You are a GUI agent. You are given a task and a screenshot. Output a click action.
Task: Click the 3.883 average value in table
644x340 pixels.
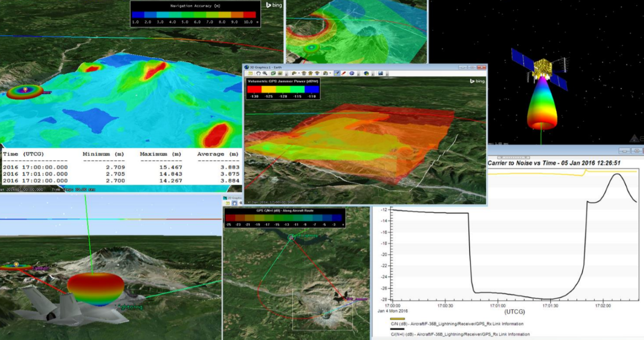coord(229,167)
